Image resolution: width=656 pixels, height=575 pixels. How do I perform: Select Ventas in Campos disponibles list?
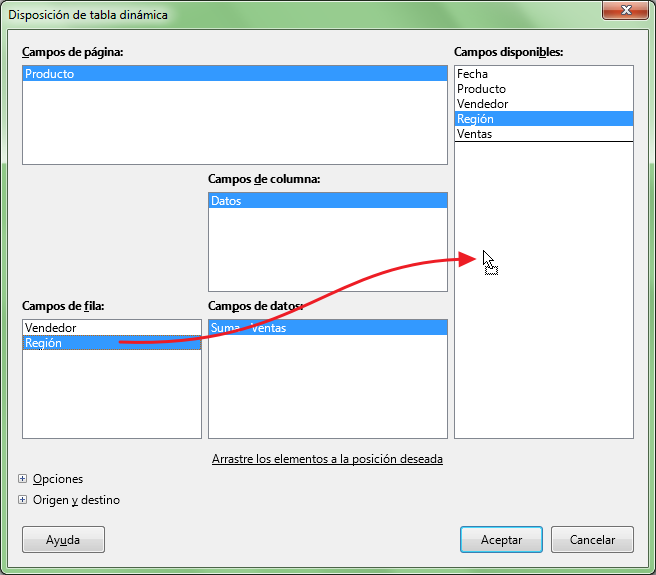click(x=474, y=134)
